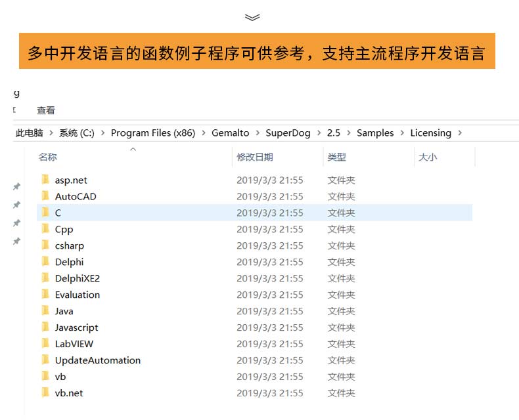Image resolution: width=519 pixels, height=420 pixels.
Task: Collapse banner with double chevron at top
Action: [252, 17]
